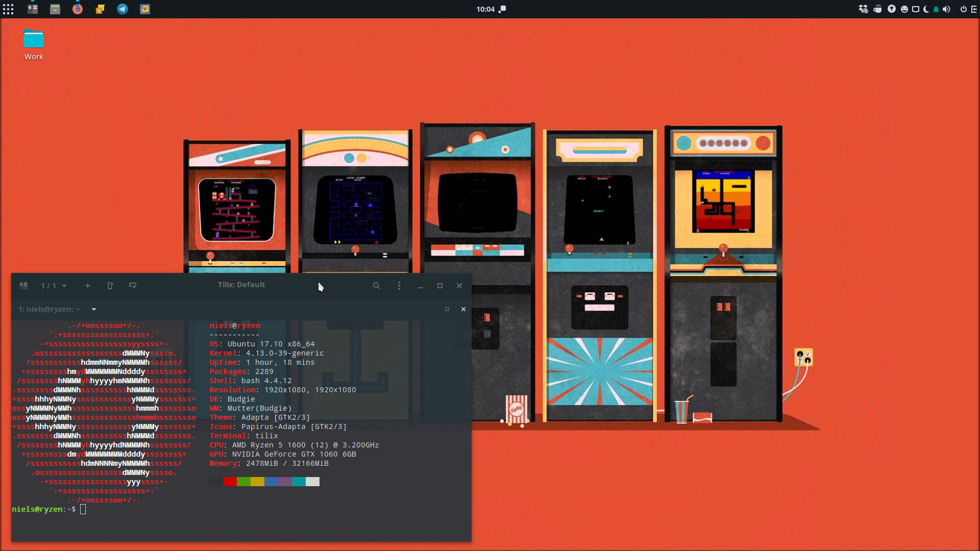Open the Work folder on desktop
Viewport: 980px width, 551px height.
tap(34, 45)
